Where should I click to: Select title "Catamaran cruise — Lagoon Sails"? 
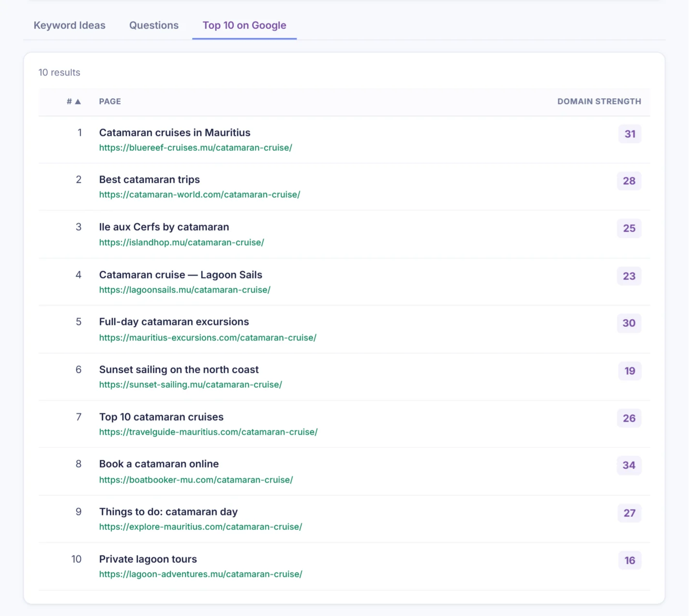[x=180, y=275]
